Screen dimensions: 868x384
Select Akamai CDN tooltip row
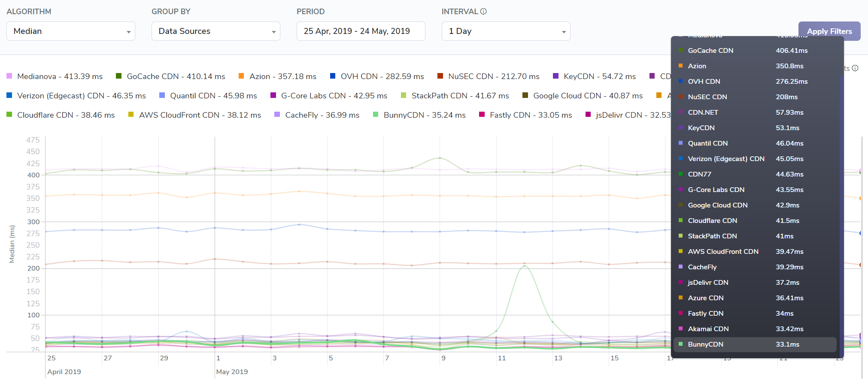pyautogui.click(x=755, y=329)
